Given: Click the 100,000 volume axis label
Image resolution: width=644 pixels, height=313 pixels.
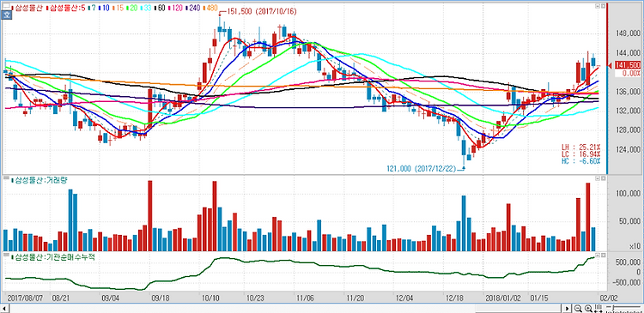Looking at the screenshot, I should (628, 194).
